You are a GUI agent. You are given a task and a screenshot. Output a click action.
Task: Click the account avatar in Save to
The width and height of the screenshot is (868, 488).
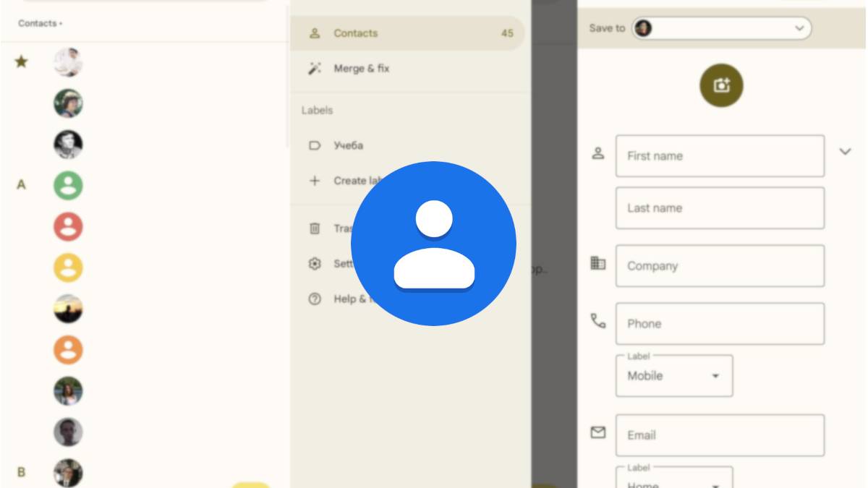point(643,28)
